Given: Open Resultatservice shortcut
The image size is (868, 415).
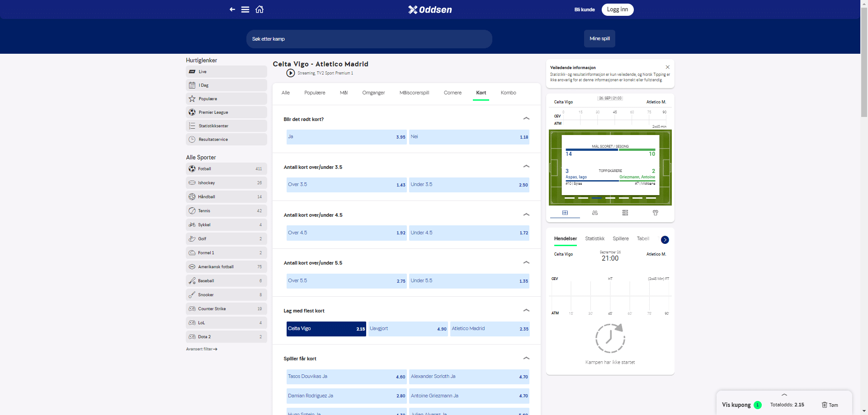Looking at the screenshot, I should [226, 140].
